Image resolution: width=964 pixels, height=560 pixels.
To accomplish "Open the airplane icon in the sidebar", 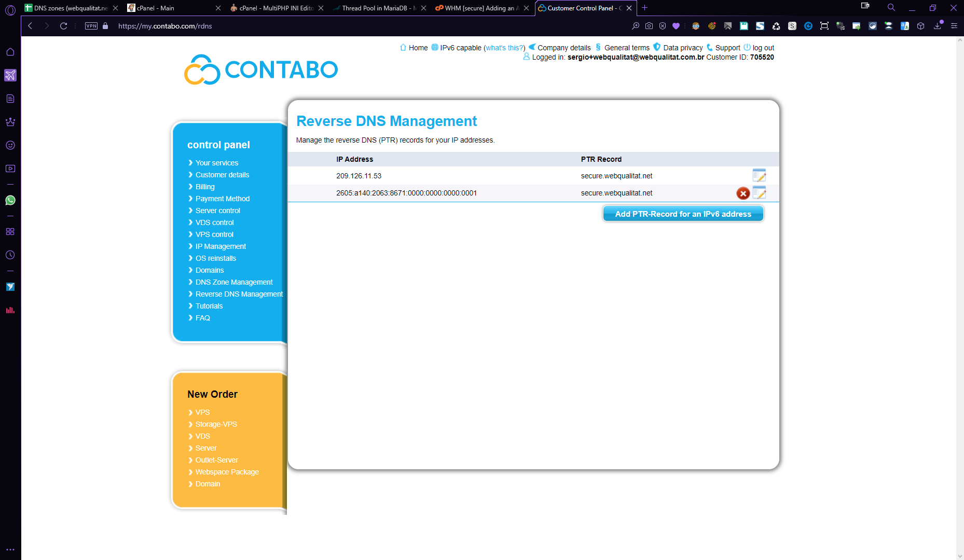I will point(10,75).
